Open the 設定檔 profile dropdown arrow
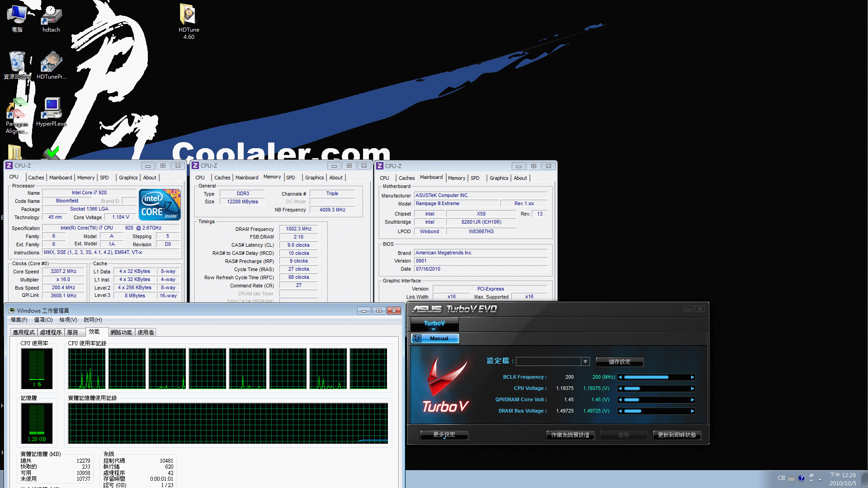Screen dimensions: 868x488 click(x=585, y=361)
